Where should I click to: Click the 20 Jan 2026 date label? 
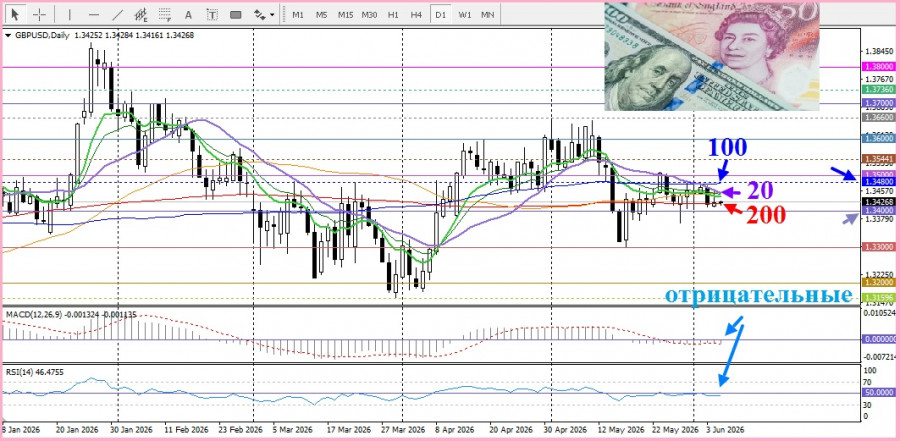(77, 430)
